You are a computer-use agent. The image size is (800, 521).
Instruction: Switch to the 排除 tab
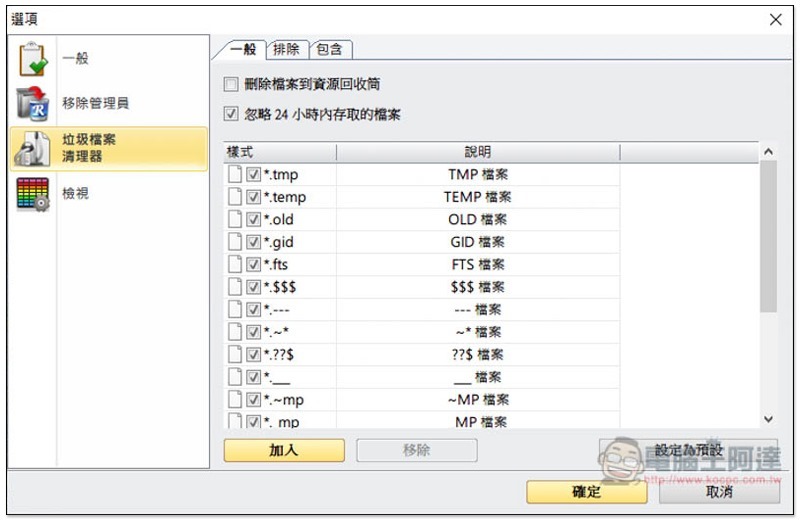(287, 49)
